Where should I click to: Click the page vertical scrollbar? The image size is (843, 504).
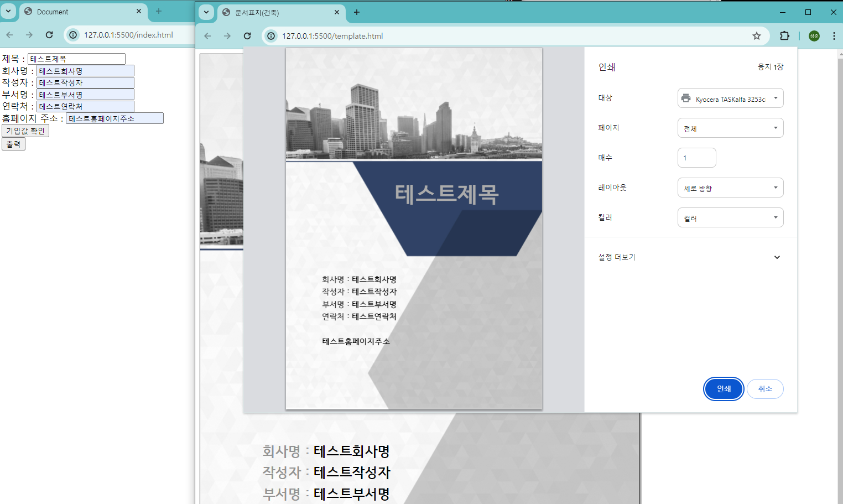(x=840, y=277)
